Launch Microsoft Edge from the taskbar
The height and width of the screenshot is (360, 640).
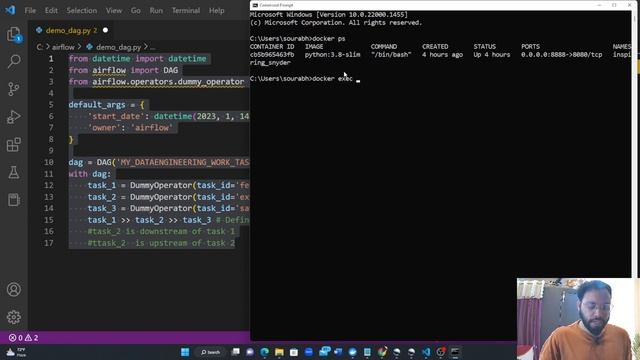point(264,352)
